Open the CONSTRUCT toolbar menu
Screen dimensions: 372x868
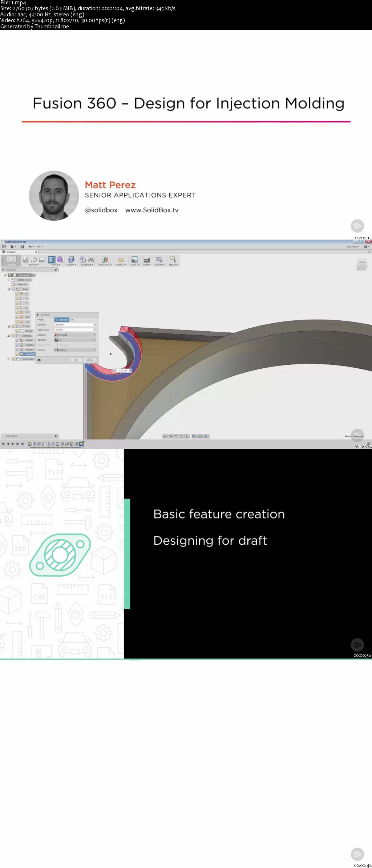coord(105,265)
